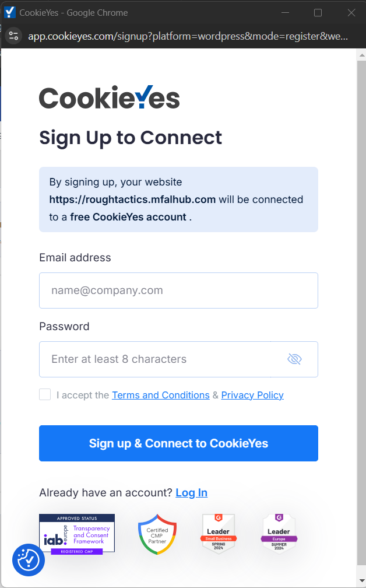Open the cookie consent revisit widget icon

(29, 560)
